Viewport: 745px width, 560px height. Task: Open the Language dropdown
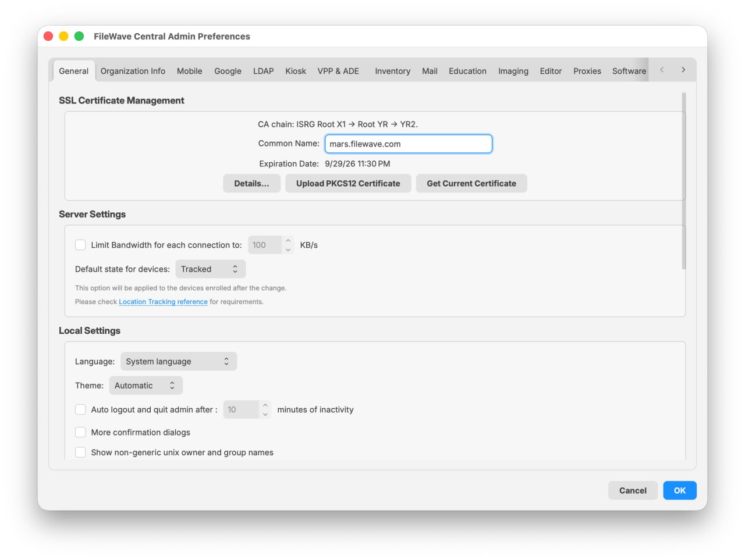(x=179, y=361)
